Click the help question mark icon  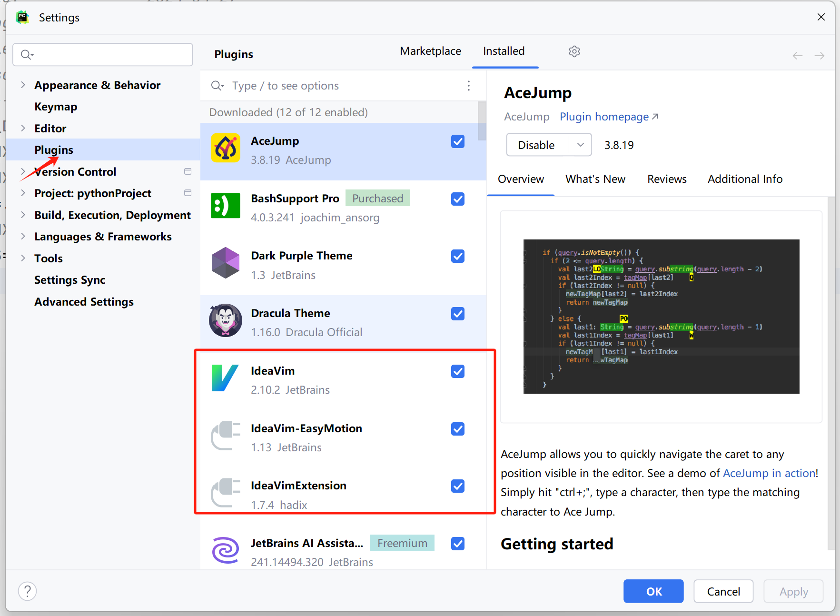[28, 591]
